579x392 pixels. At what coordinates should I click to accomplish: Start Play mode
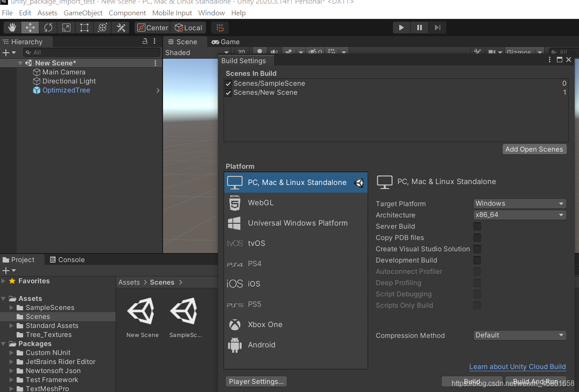tap(401, 28)
